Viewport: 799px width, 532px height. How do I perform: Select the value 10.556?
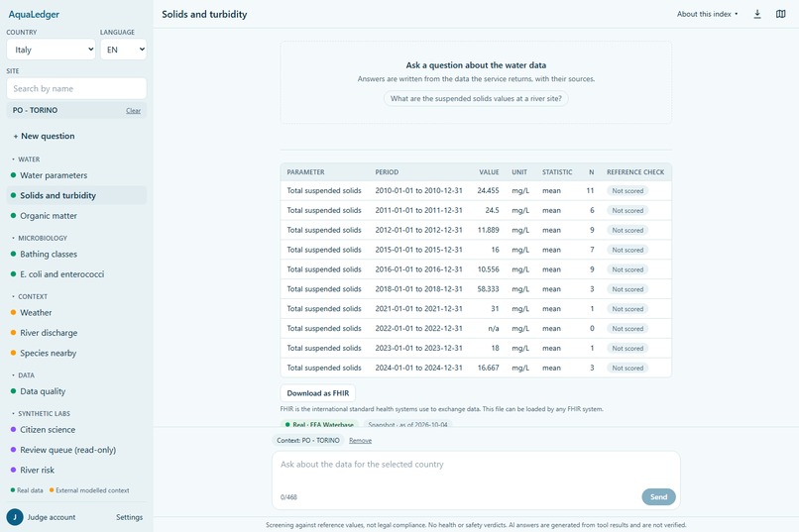(x=488, y=269)
